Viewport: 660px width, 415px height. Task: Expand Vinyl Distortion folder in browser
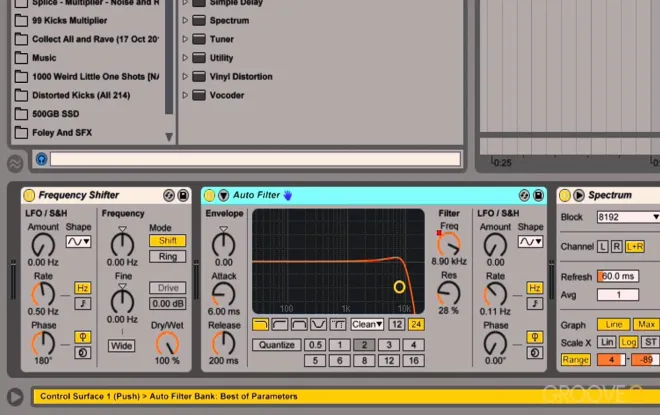click(x=185, y=77)
